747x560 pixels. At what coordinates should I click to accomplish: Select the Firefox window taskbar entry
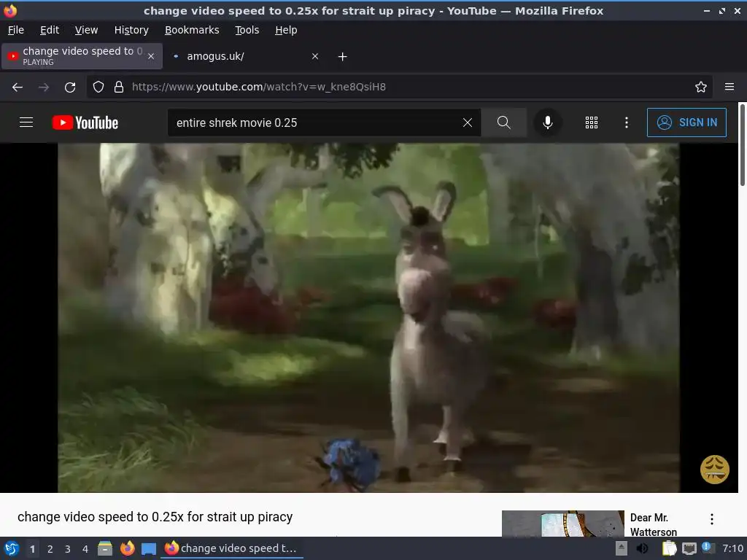[x=232, y=548]
